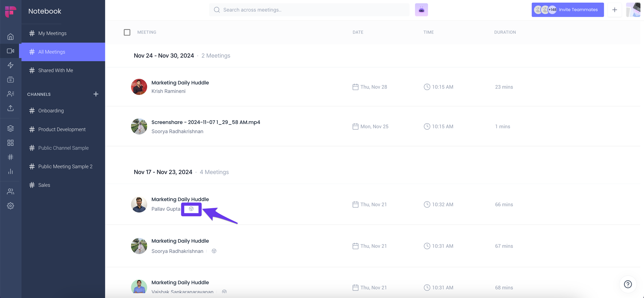Expand the Channels section with the plus
This screenshot has width=644, height=298.
coord(96,94)
